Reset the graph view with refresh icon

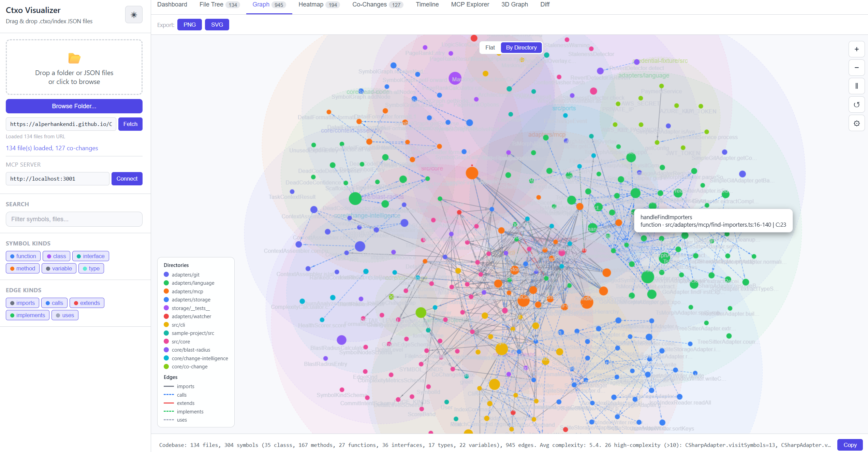[856, 105]
